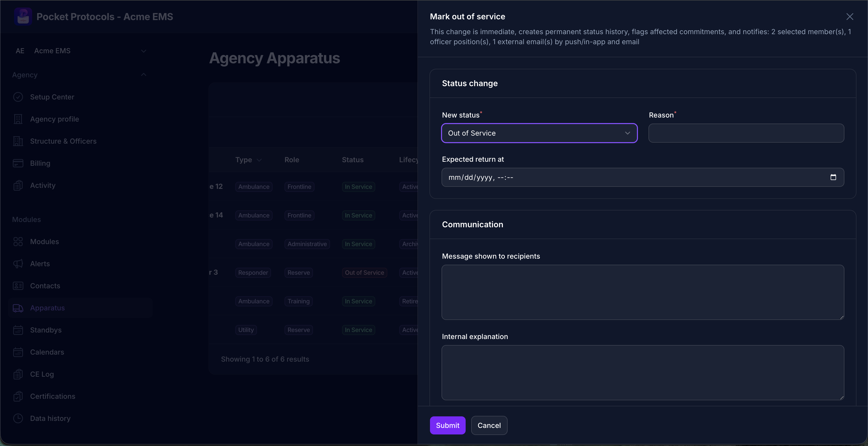Viewport: 868px width, 446px height.
Task: Click the Reason input field
Action: tap(746, 133)
